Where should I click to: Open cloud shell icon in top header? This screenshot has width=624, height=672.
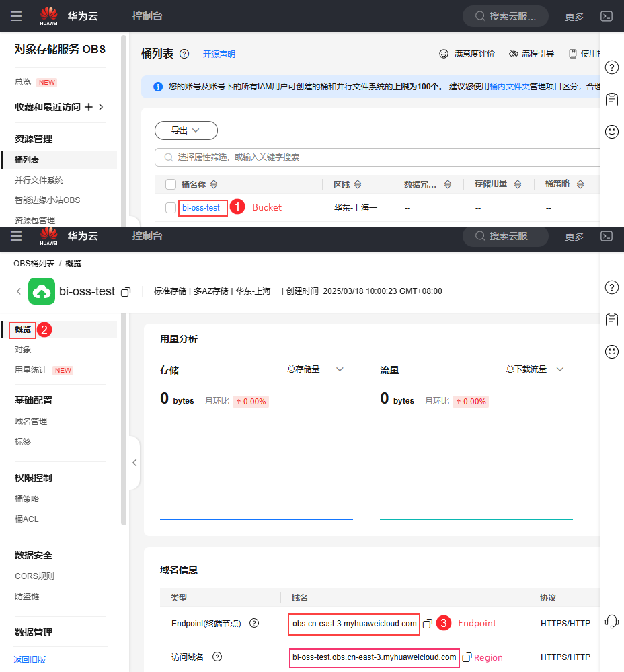[x=607, y=16]
